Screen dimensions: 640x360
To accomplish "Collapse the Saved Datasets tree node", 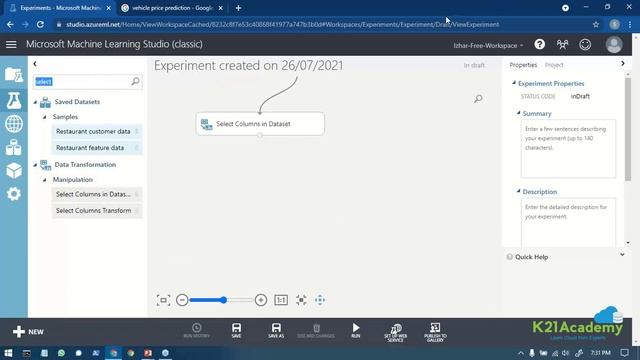I will [35, 102].
